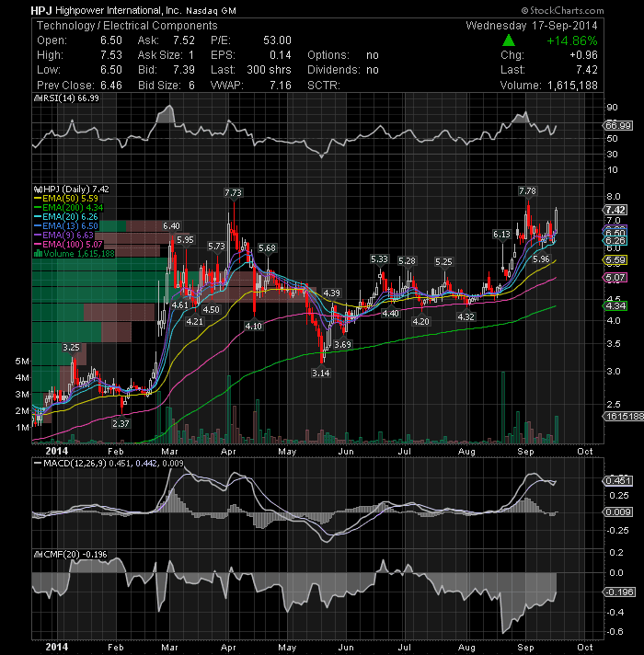Click the 5.73 price label
The height and width of the screenshot is (655, 644).
216,247
